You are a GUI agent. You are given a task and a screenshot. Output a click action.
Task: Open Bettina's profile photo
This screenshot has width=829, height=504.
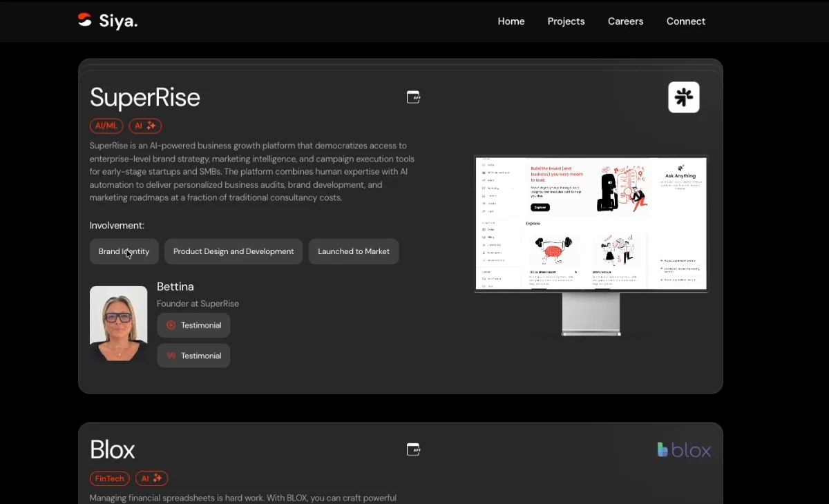(x=119, y=324)
